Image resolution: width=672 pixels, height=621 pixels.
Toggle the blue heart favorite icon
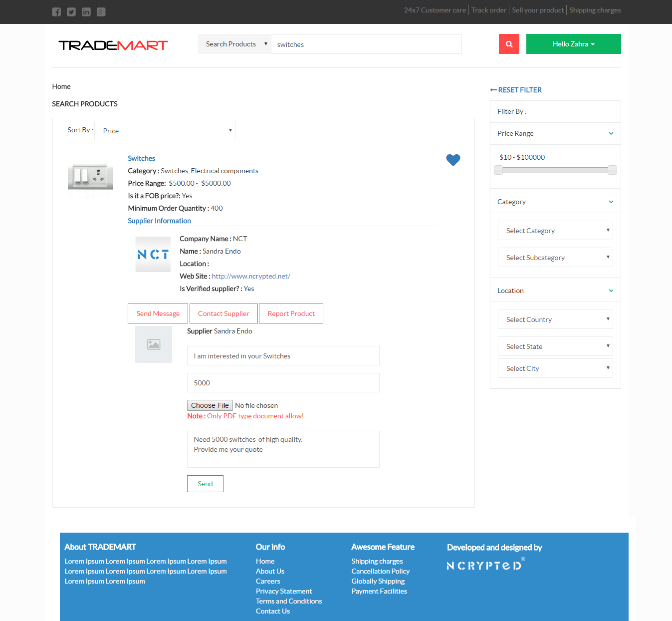(453, 160)
